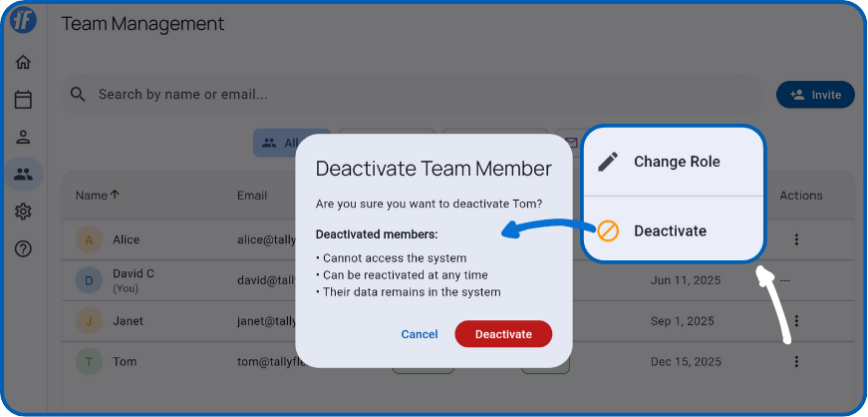The height and width of the screenshot is (417, 868).
Task: Focus the Search by name or email field
Action: pyautogui.click(x=412, y=94)
